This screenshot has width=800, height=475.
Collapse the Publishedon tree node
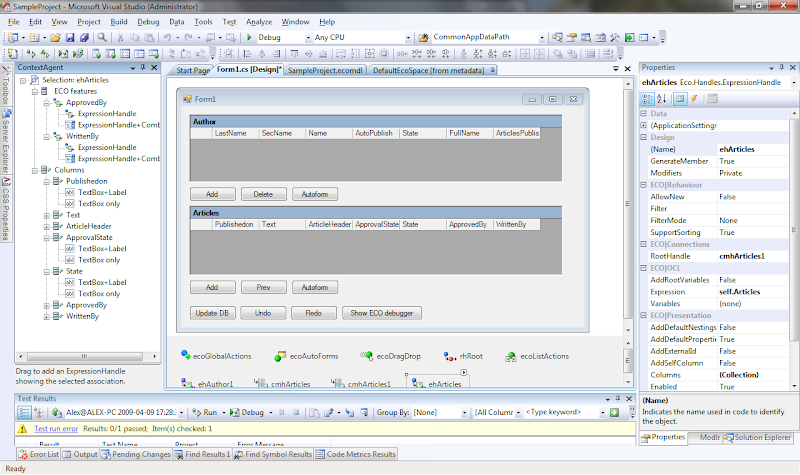(x=47, y=182)
